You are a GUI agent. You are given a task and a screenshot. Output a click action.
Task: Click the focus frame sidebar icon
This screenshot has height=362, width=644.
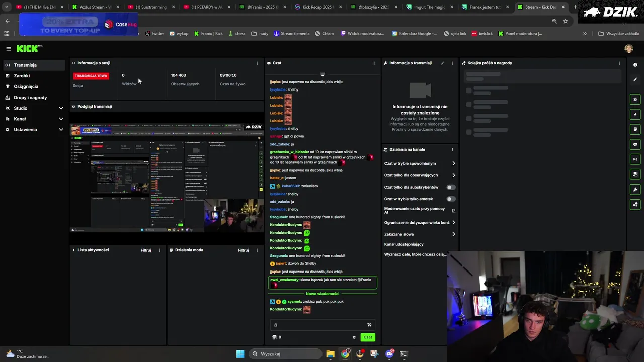click(635, 99)
